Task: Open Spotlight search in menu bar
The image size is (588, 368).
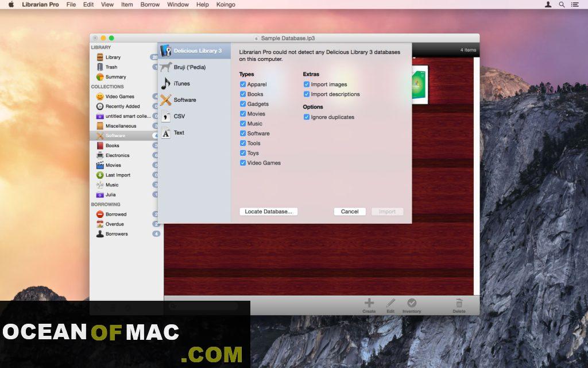Action: click(562, 5)
